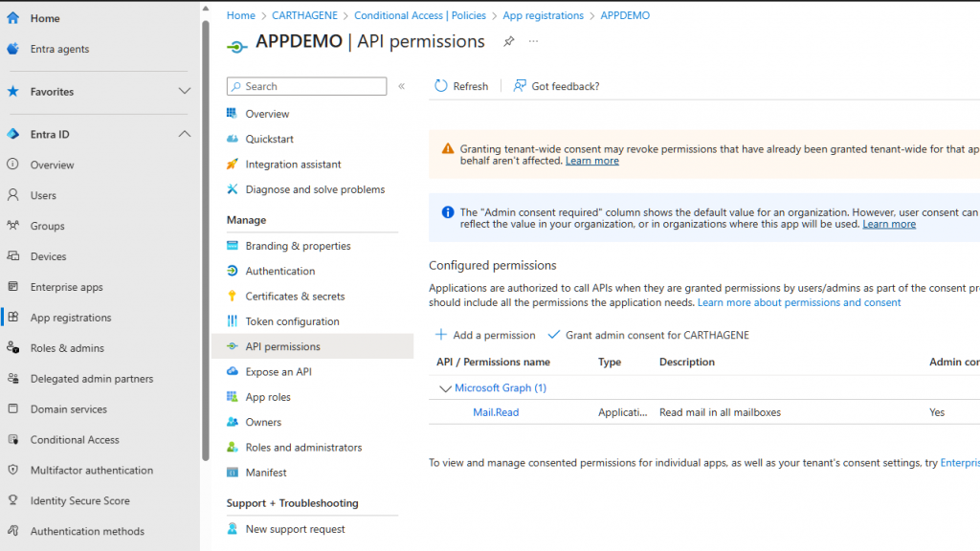The image size is (980, 551).
Task: Collapse the Favorites section
Action: pyautogui.click(x=185, y=91)
